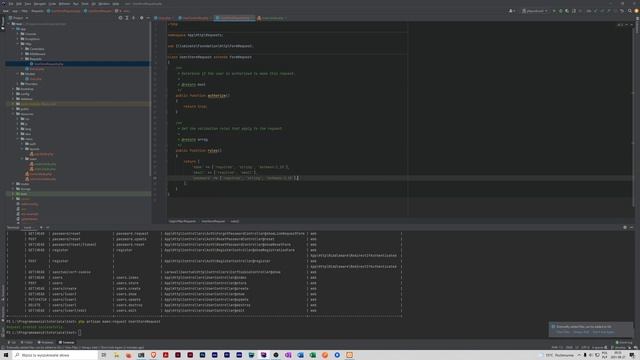This screenshot has width=640, height=360.
Task: Click the Debug icon in main toolbar
Action: [x=560, y=11]
